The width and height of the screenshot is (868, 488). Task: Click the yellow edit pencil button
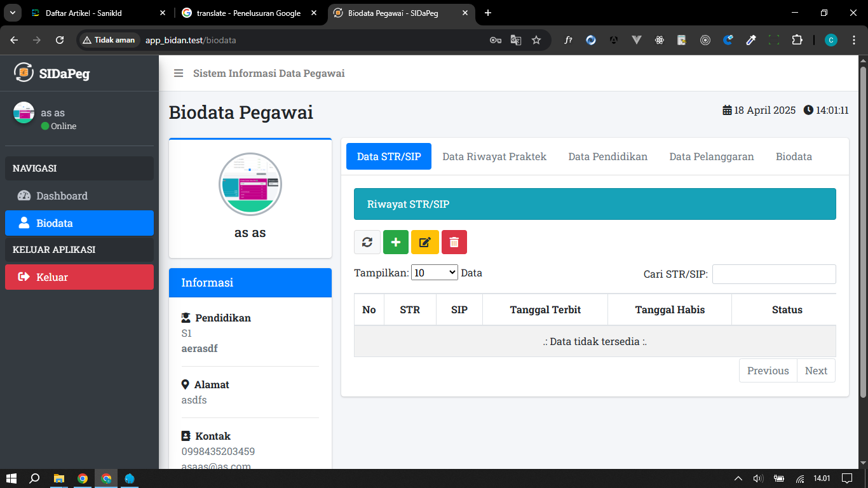click(425, 242)
